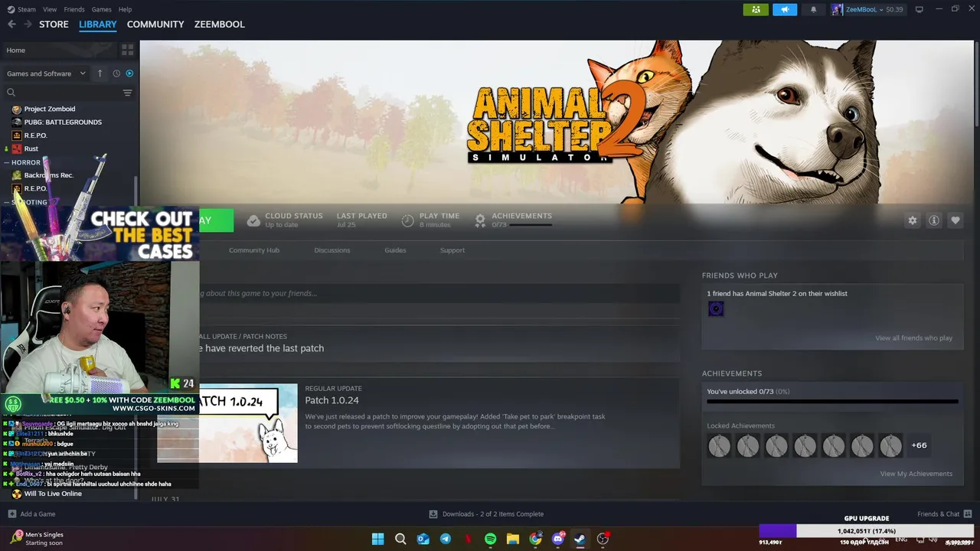
Task: Open Chrome from the taskbar
Action: [535, 539]
